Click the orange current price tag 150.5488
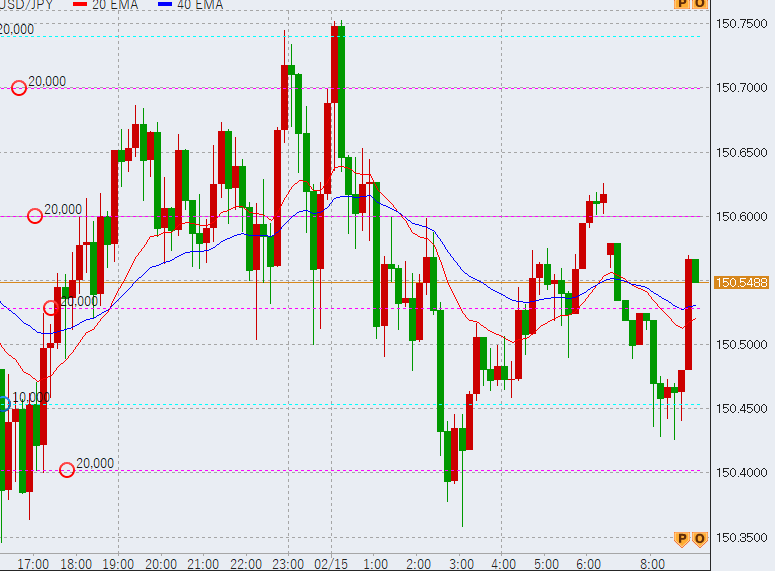 click(x=741, y=282)
